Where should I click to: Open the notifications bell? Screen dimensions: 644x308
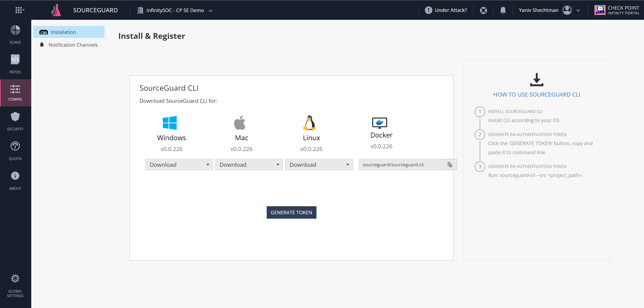(x=503, y=10)
